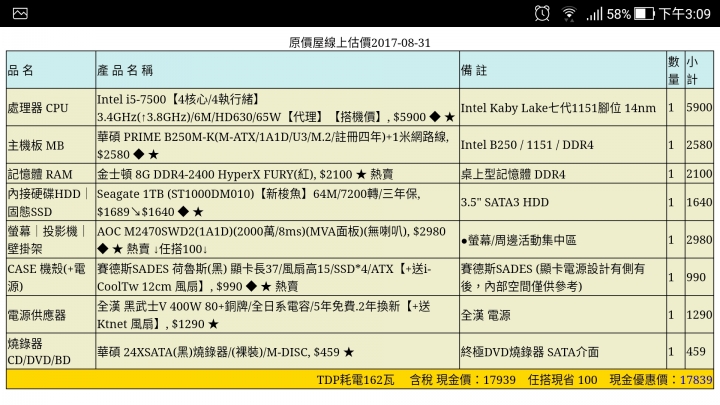The image size is (720, 405).
Task: Click the 小計 column header
Action: (699, 70)
